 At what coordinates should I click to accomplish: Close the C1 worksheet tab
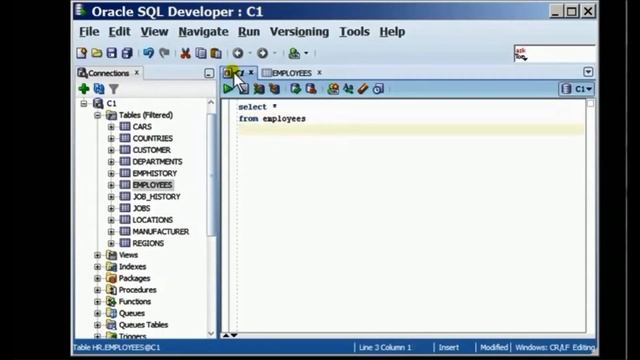[x=251, y=73]
